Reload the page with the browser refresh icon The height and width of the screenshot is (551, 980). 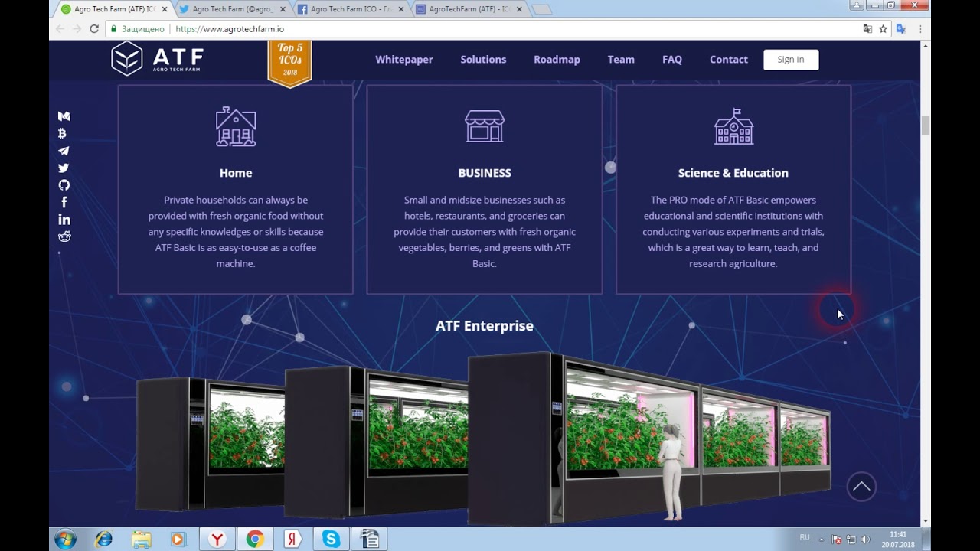coord(94,28)
